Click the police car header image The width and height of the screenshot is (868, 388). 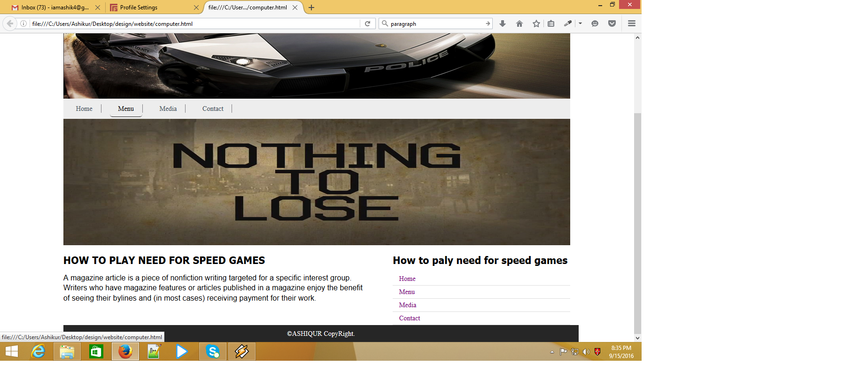coord(317,66)
